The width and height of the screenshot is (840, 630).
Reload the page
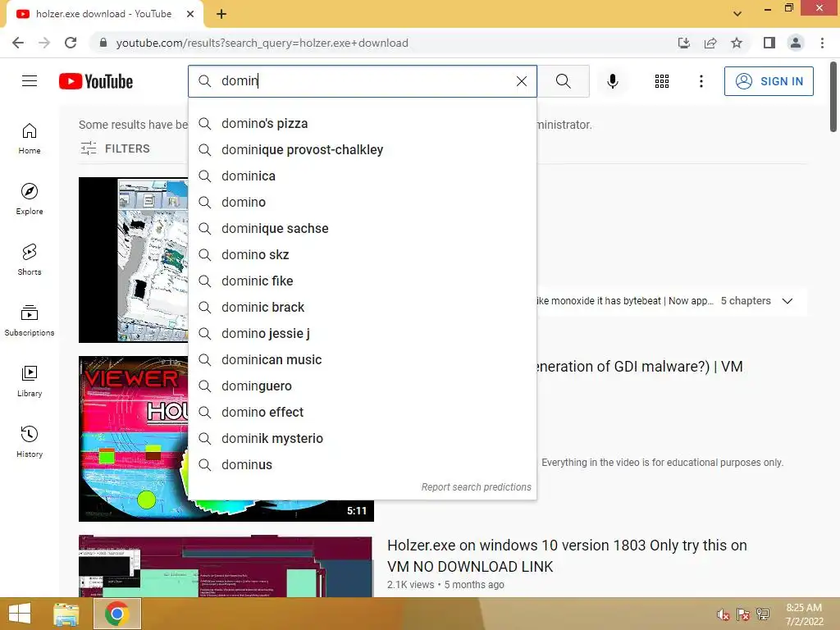71,43
